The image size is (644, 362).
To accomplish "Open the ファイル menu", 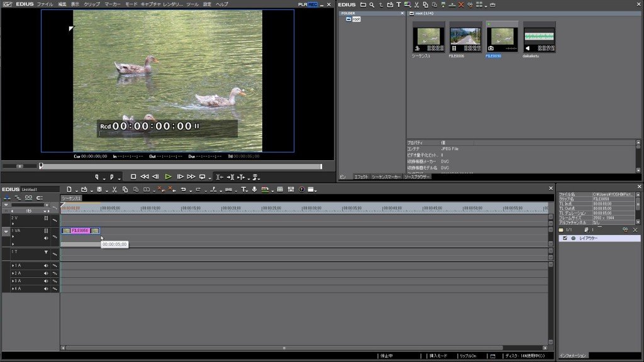I will pyautogui.click(x=45, y=4).
